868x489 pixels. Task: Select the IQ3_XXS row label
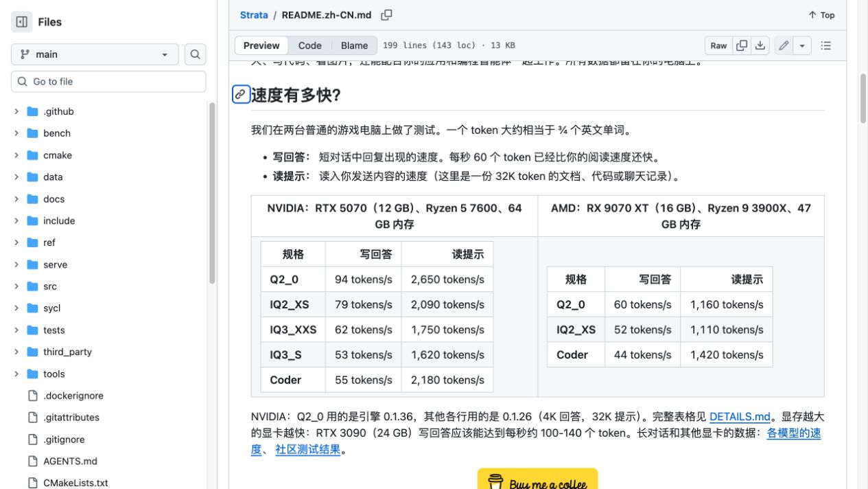click(293, 330)
